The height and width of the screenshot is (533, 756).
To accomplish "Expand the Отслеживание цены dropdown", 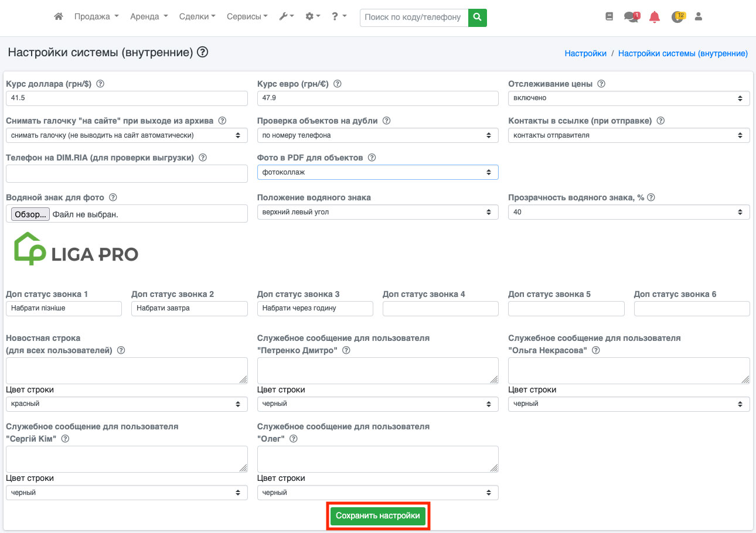I will [x=629, y=98].
